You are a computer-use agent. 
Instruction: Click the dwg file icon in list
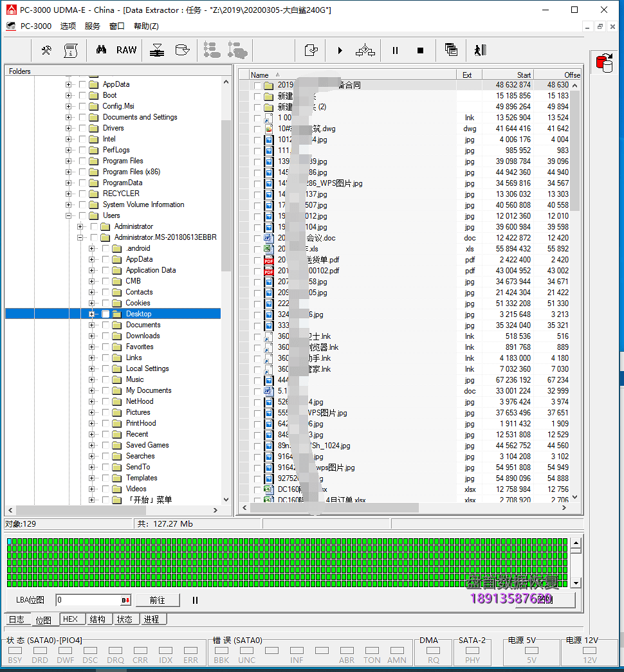(x=269, y=129)
